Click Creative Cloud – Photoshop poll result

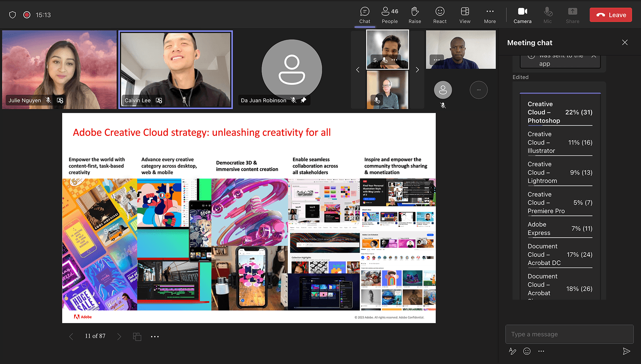pyautogui.click(x=560, y=112)
